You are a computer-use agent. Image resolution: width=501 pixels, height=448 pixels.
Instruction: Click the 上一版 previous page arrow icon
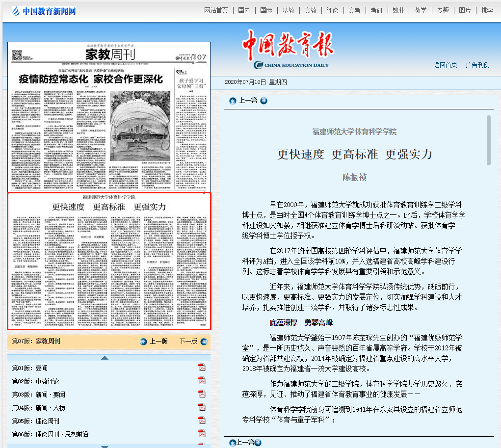coord(143,342)
